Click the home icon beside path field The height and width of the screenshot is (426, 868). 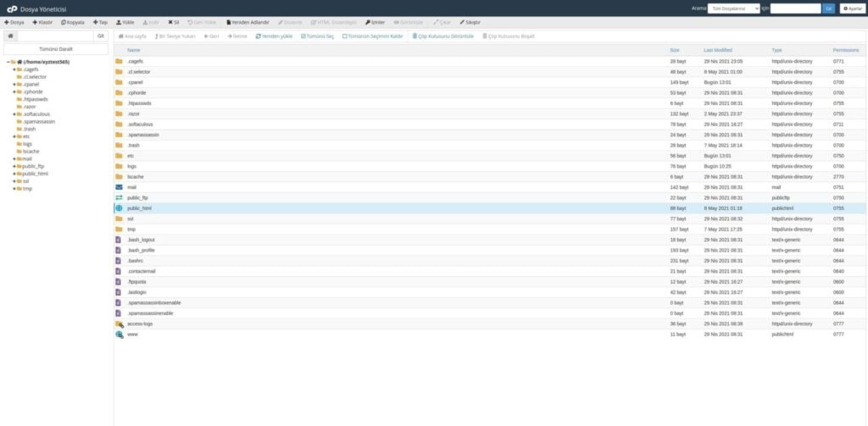(x=10, y=36)
